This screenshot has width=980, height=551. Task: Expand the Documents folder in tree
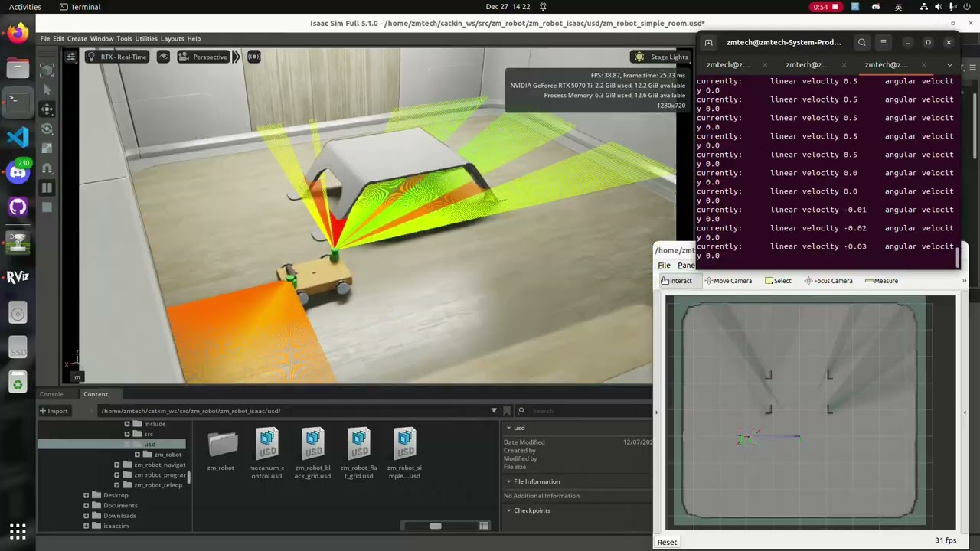coord(87,505)
